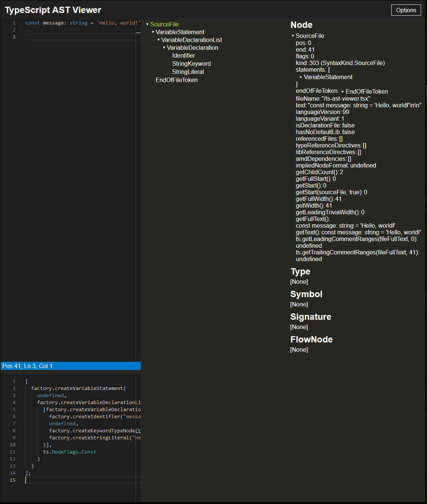Collapse the VariableStatement tree arrow
The image size is (427, 504).
point(153,32)
